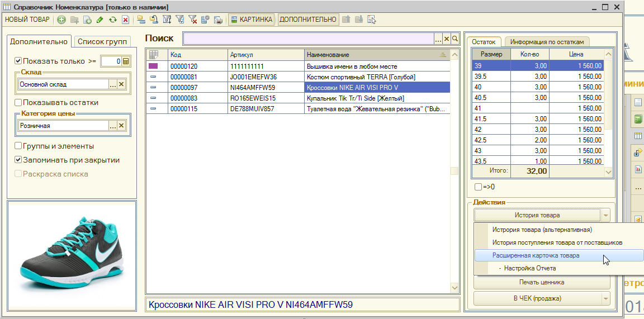Clear Основной склад field with X

pyautogui.click(x=121, y=84)
